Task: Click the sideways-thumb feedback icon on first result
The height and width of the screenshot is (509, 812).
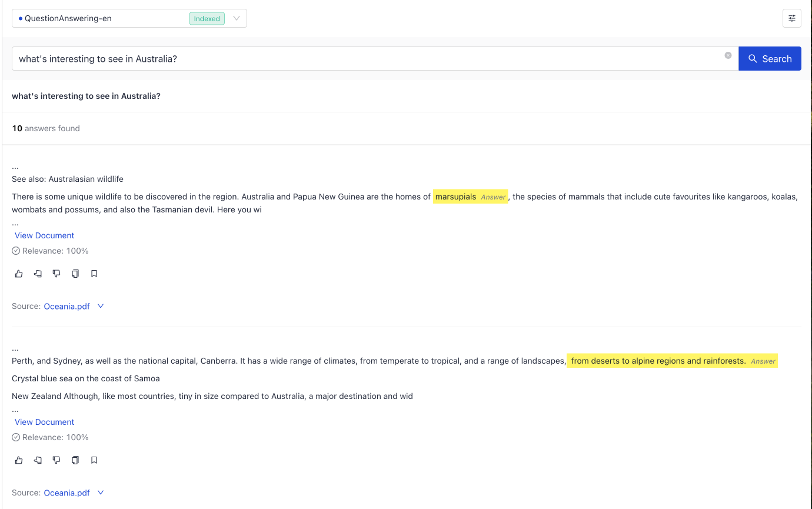Action: (x=38, y=273)
